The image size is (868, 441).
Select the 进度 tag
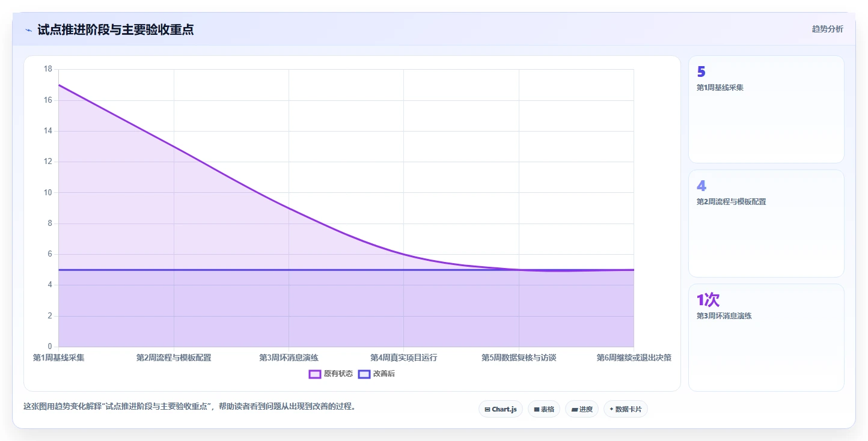(582, 409)
